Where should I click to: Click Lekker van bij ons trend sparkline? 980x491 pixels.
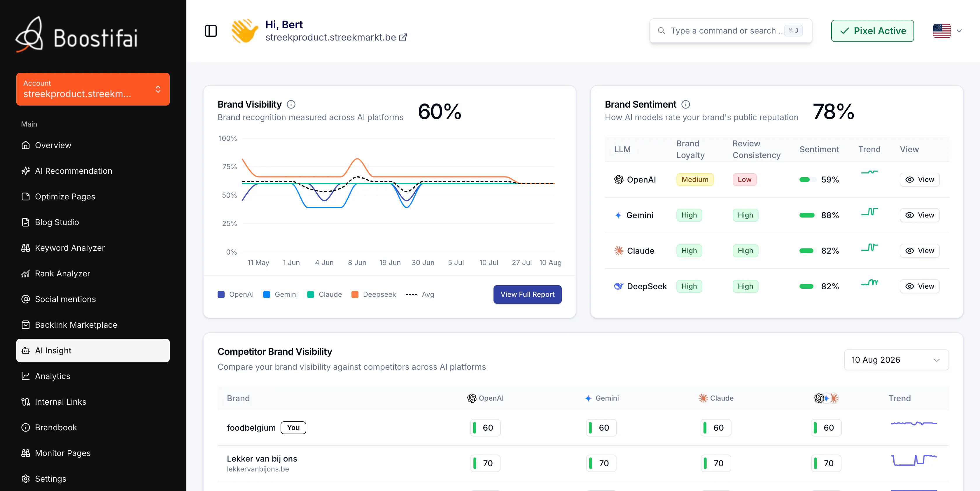914,460
